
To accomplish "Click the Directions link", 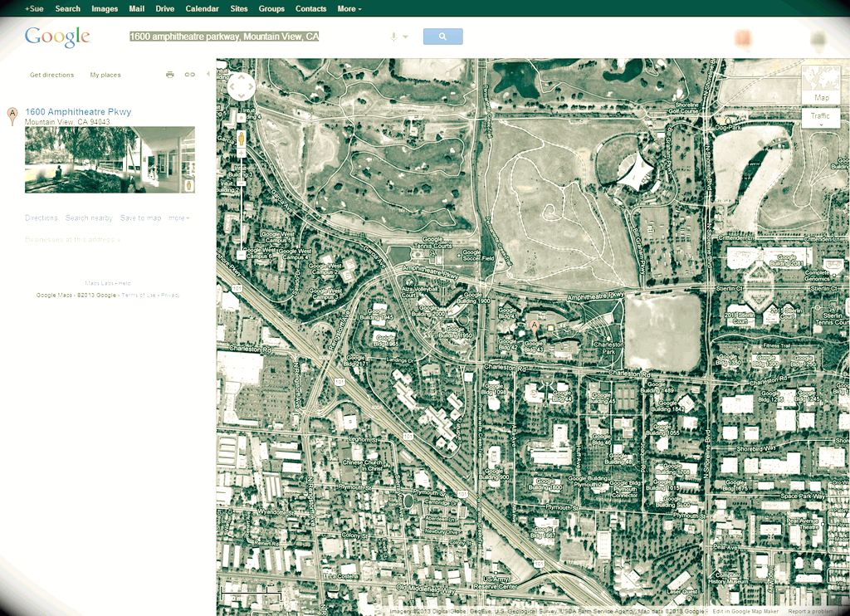I will 42,218.
